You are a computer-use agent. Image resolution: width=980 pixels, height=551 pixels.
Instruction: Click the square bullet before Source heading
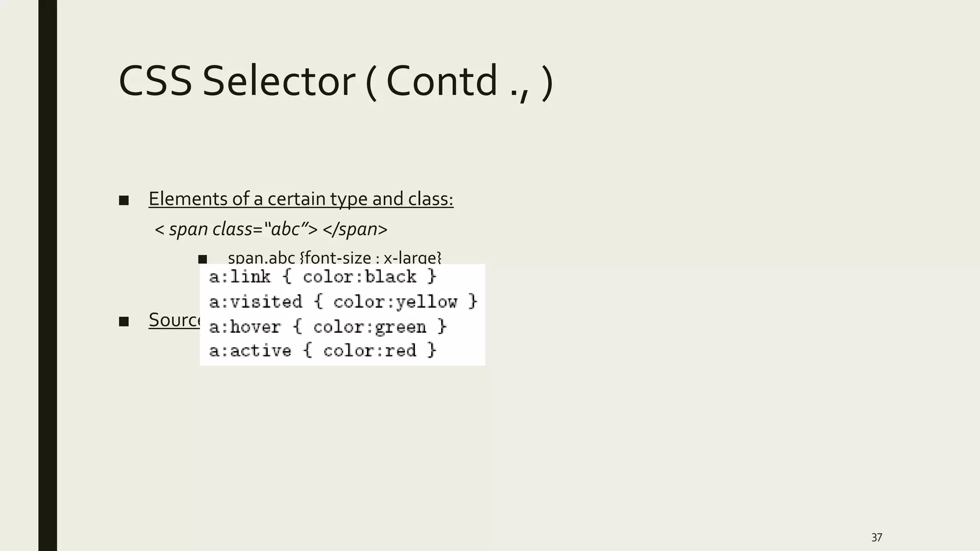(x=124, y=321)
